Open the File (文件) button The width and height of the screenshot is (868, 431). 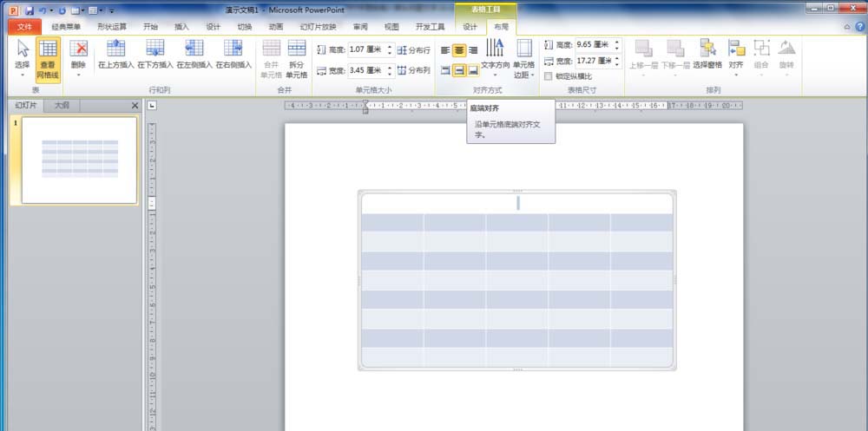[24, 27]
